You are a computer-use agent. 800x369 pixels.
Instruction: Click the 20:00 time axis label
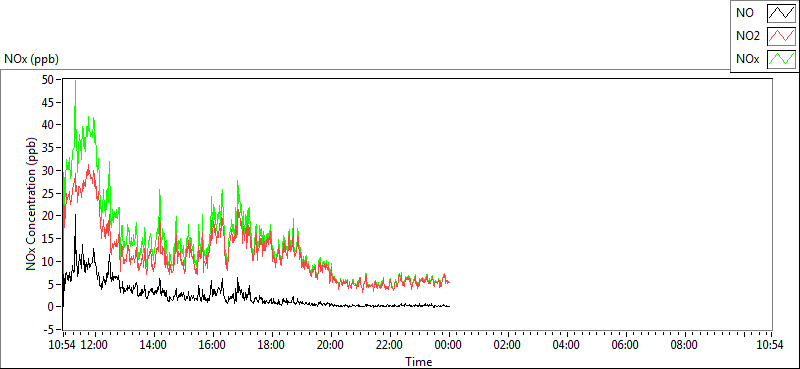(x=331, y=345)
